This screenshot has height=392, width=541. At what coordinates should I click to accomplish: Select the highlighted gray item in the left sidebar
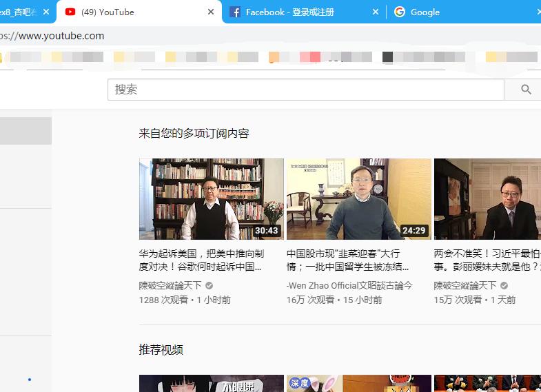[x=25, y=131]
